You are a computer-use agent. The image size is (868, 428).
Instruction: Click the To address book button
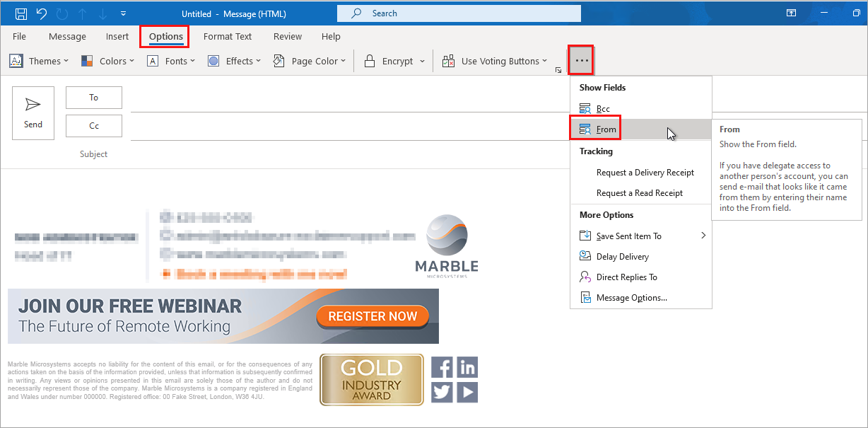94,98
